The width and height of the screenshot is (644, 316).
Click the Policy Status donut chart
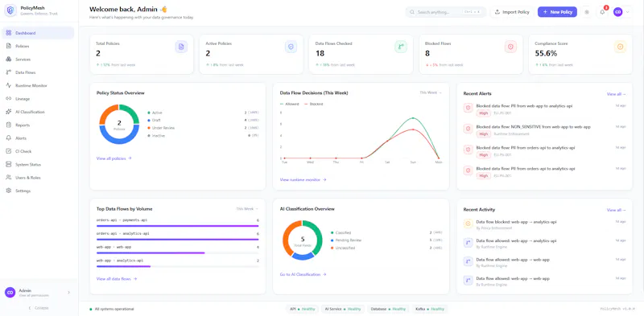pos(119,125)
